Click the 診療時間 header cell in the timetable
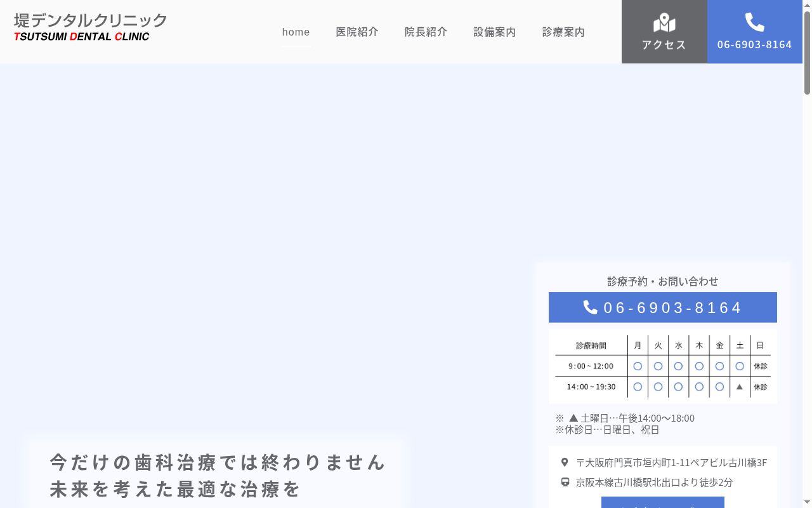This screenshot has height=508, width=812. [591, 345]
